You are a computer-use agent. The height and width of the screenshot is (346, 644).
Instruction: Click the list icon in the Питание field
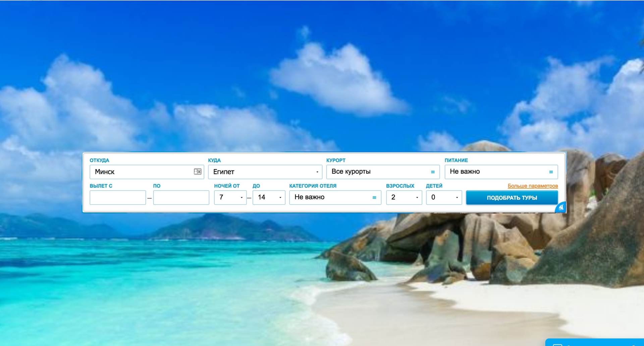pos(551,172)
